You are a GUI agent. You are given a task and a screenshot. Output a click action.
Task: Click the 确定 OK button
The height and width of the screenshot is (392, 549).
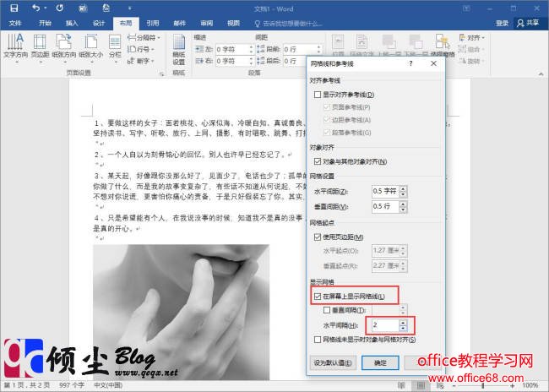pyautogui.click(x=380, y=362)
